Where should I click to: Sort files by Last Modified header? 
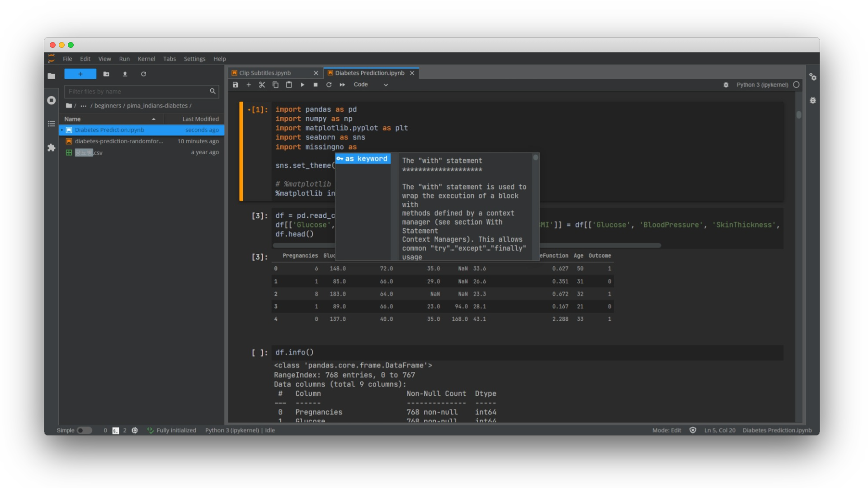tap(194, 119)
